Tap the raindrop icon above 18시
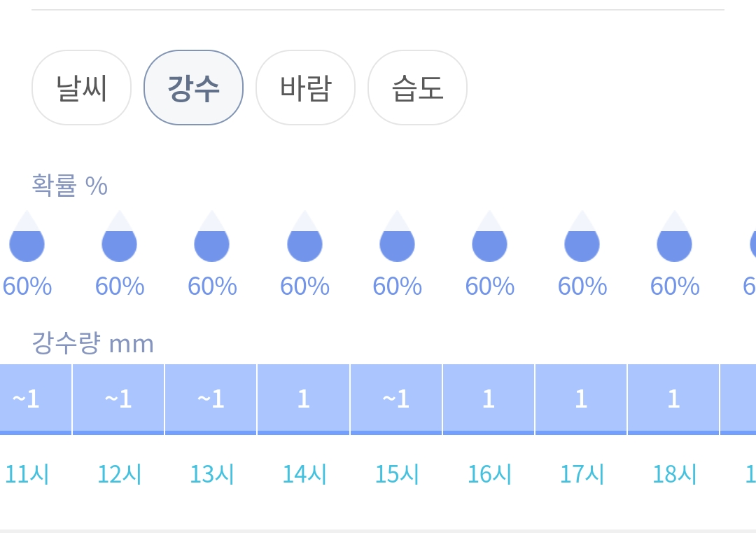This screenshot has height=533, width=756. click(x=674, y=238)
